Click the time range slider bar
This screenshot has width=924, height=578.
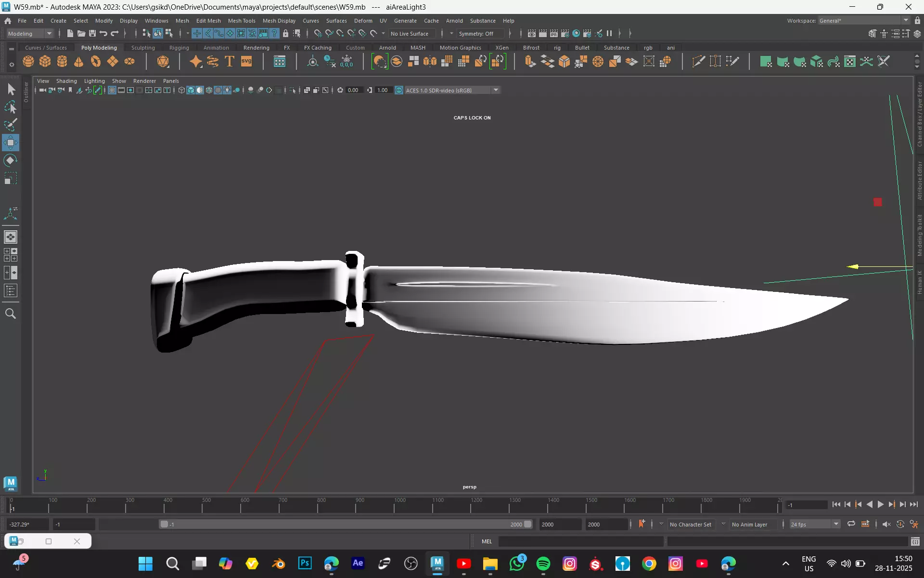click(x=346, y=524)
